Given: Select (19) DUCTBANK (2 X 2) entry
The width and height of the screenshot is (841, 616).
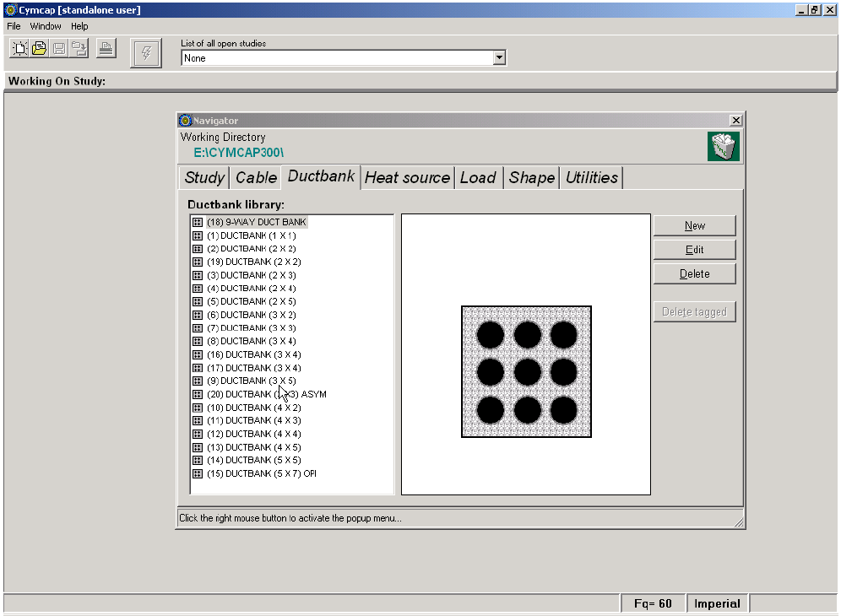Looking at the screenshot, I should (253, 262).
